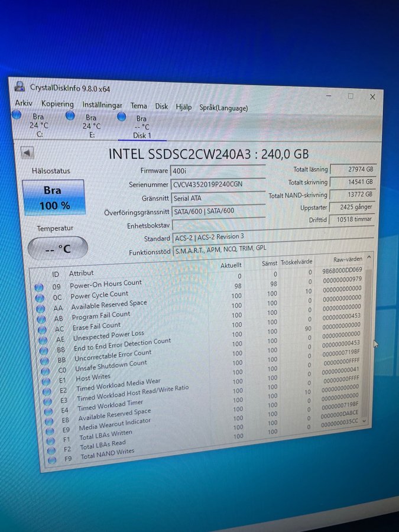Click the temperature display button
Image resolution: width=399 pixels, height=532 pixels.
[58, 248]
